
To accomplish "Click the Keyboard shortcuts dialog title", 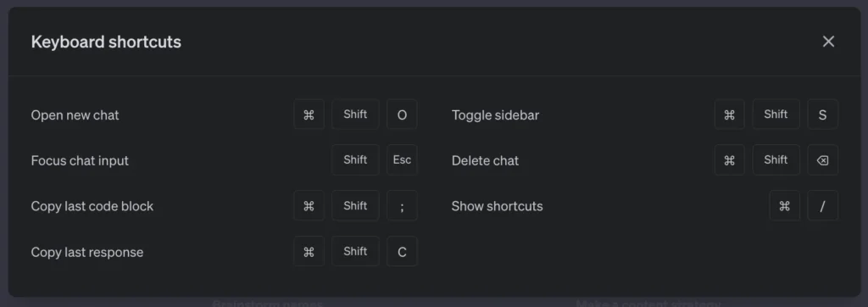I will pyautogui.click(x=106, y=42).
